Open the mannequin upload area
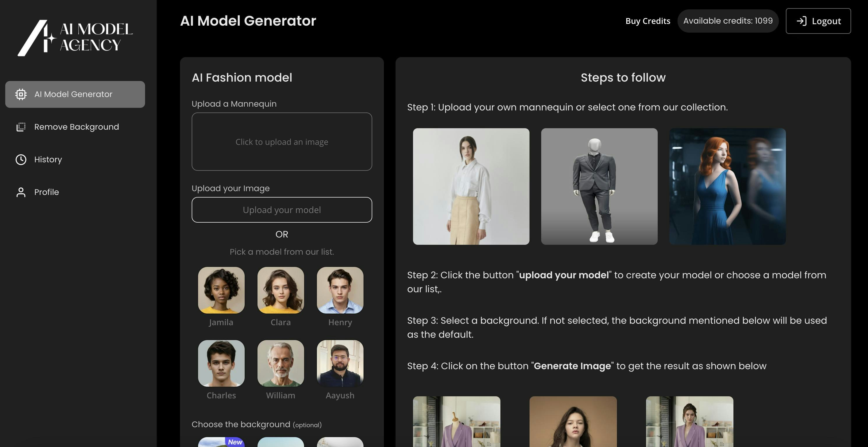This screenshot has height=447, width=868. 281,142
